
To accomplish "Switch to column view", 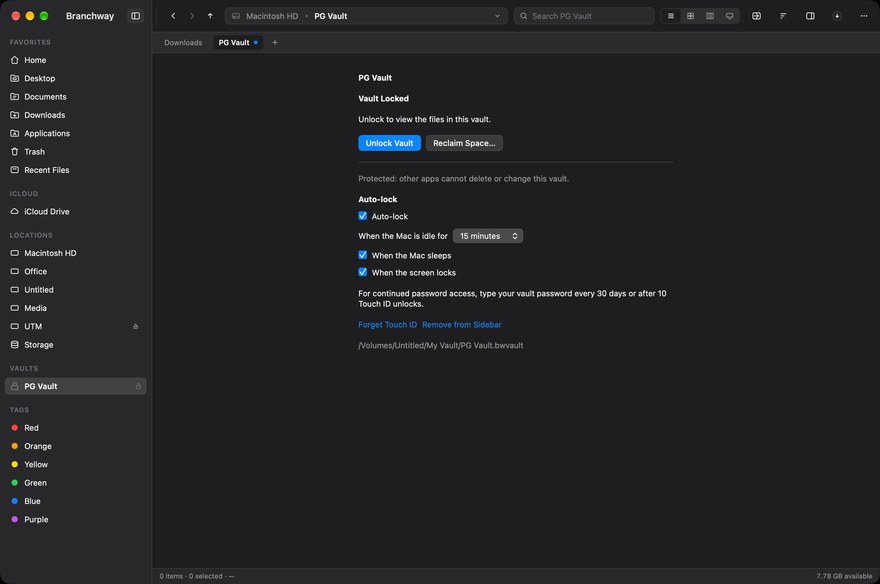I will pos(710,16).
